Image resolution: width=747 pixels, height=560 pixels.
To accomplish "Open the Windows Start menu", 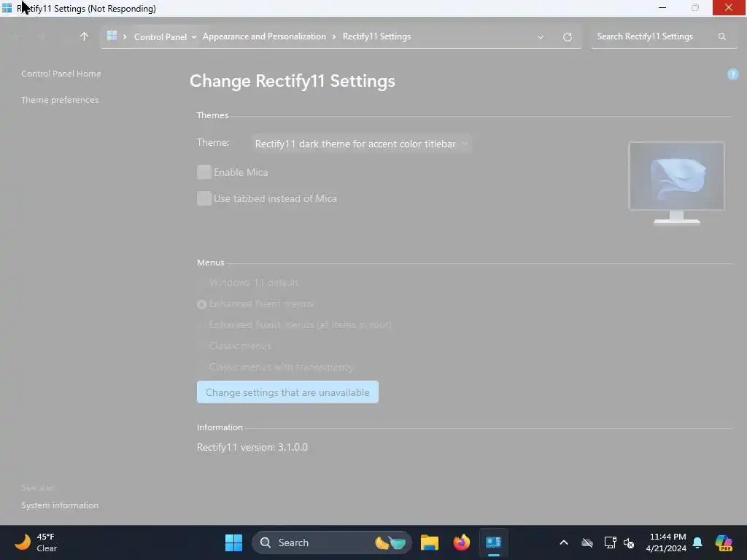I will [x=233, y=542].
